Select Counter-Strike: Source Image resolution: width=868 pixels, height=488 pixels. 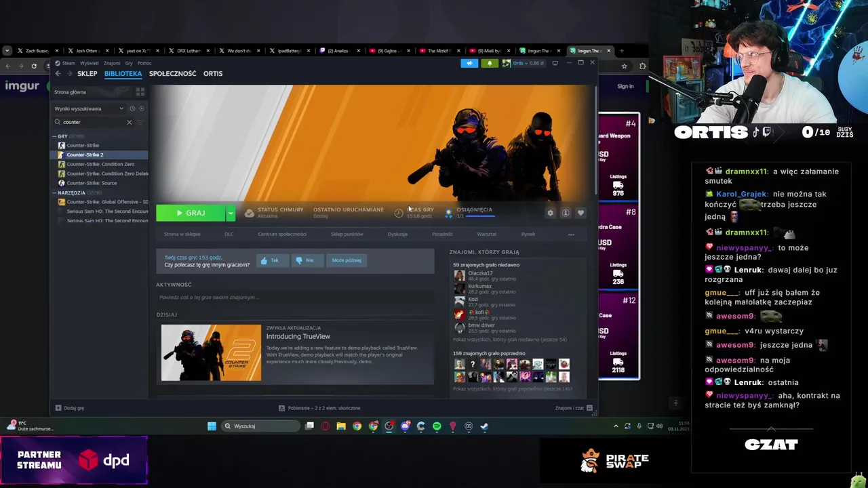tap(92, 183)
